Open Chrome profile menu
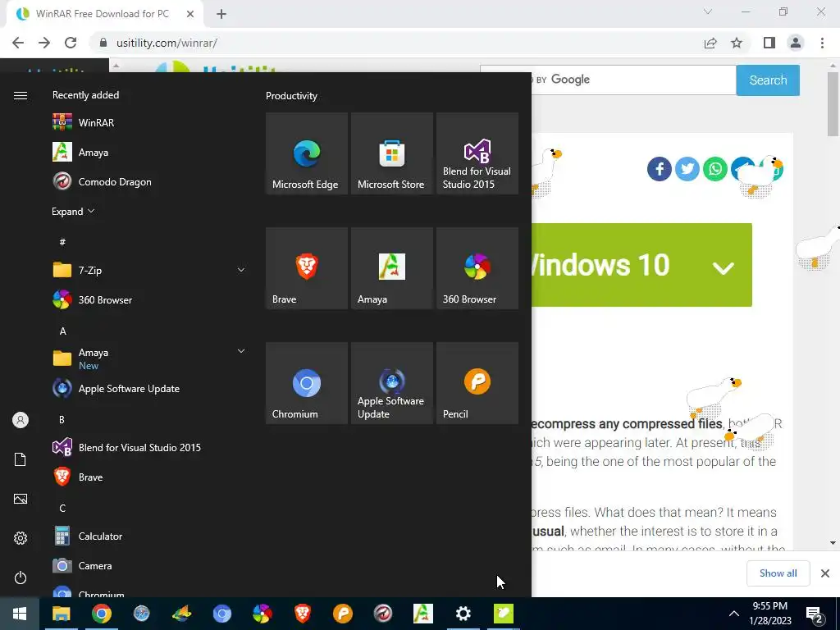Screen dimensions: 840x630 (796, 43)
